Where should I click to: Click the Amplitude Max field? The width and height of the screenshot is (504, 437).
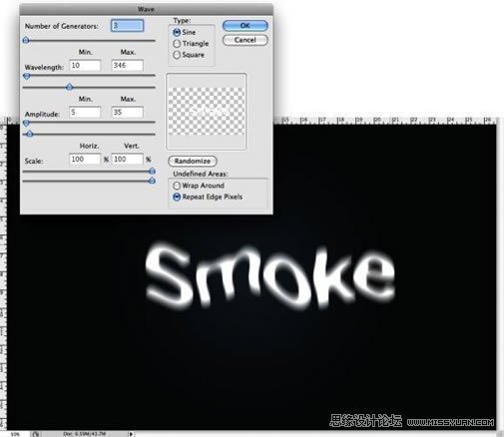click(x=128, y=112)
